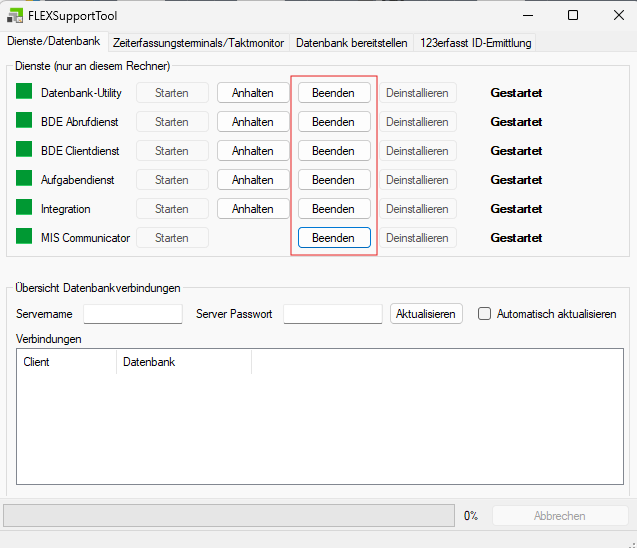This screenshot has width=637, height=548.
Task: Click the progress bar at the bottom
Action: 230,516
